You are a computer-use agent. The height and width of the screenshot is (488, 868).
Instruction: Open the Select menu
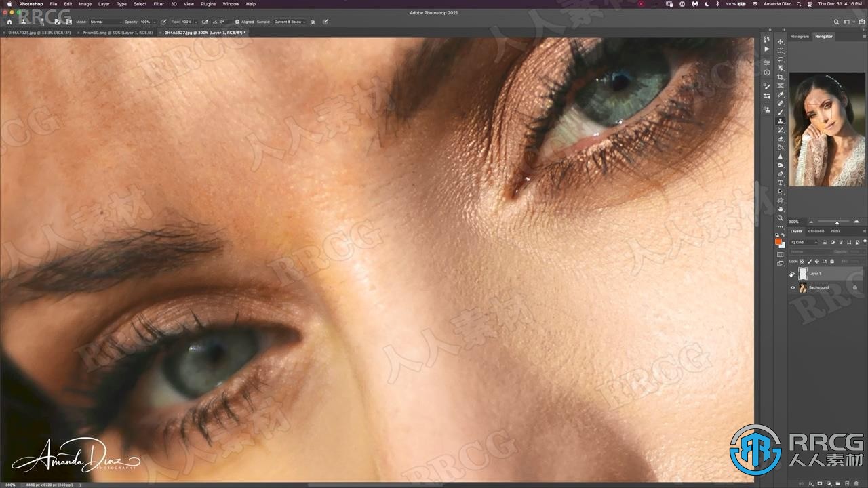[x=140, y=4]
